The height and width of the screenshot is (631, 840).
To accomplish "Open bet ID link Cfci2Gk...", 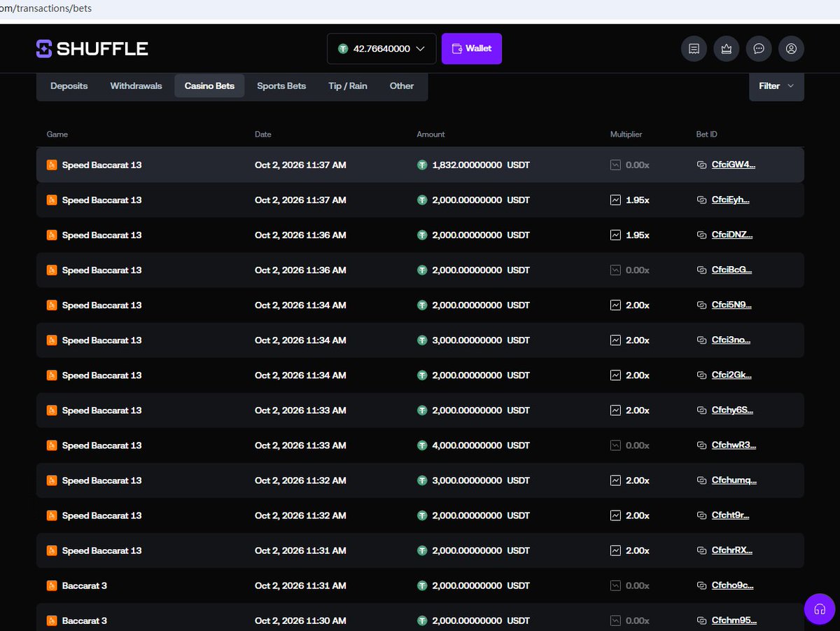I will click(x=732, y=375).
